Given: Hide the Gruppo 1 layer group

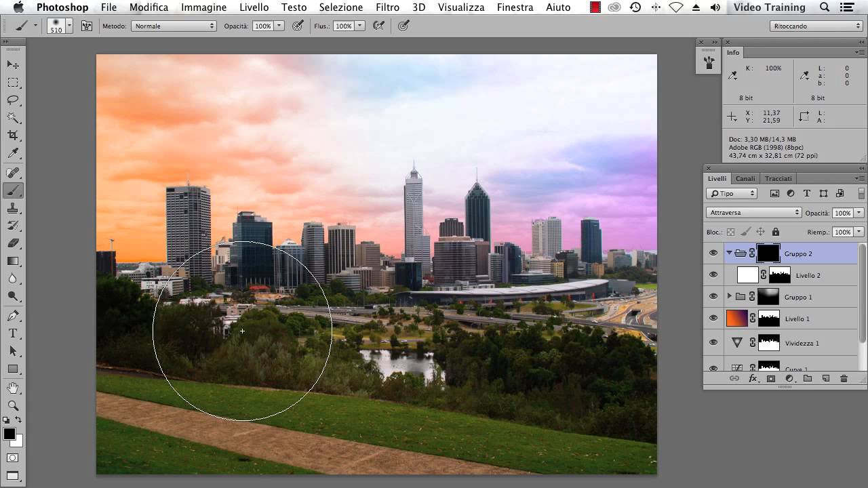Looking at the screenshot, I should click(x=713, y=297).
